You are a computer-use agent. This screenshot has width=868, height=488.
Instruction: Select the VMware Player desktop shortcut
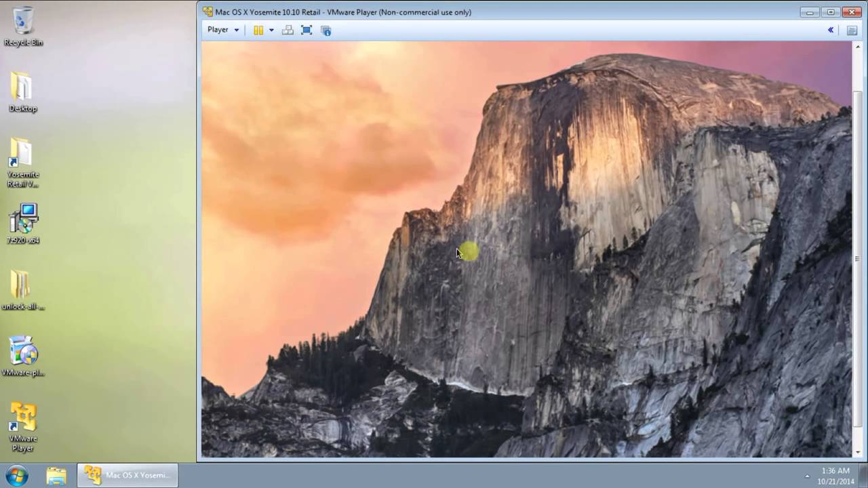23,427
